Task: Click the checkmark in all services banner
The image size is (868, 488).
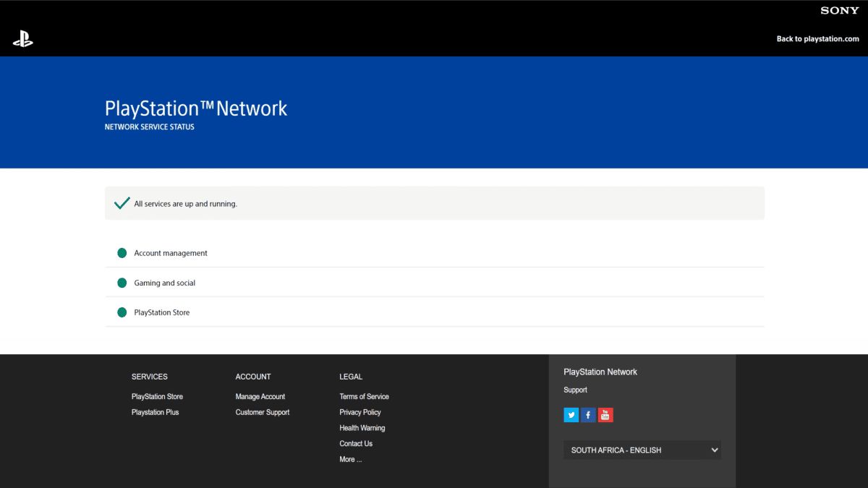Action: point(122,203)
